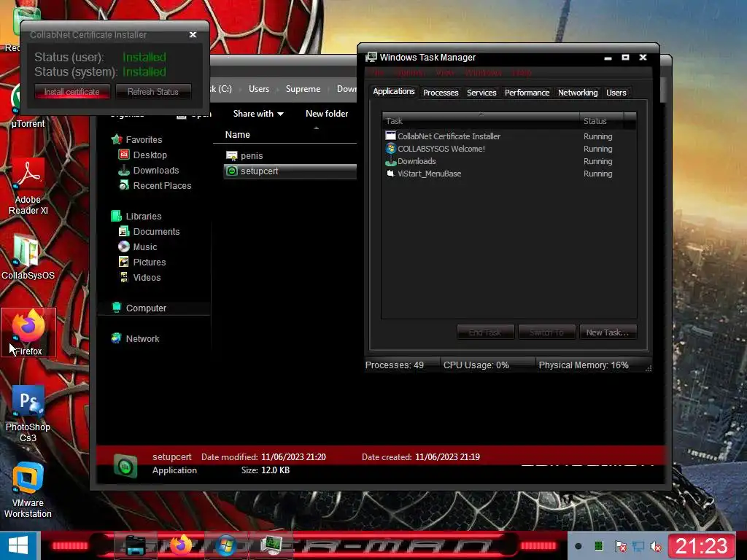Screen dimensions: 747x560
Task: Click the Windows Start button
Action: click(18, 545)
